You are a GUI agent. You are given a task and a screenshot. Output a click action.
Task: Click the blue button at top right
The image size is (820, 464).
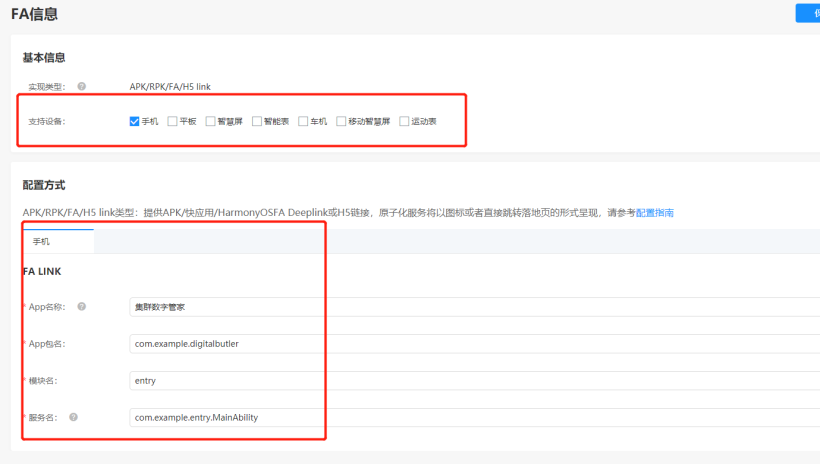808,13
